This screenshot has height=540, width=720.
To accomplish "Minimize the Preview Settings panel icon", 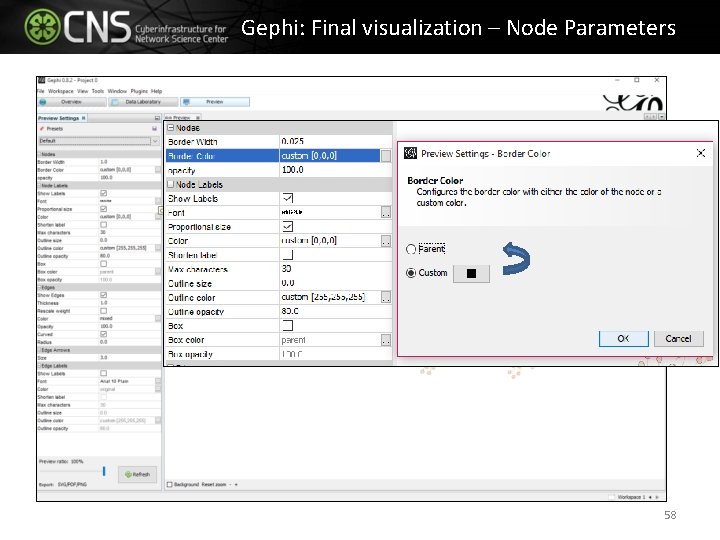I will click(x=157, y=118).
